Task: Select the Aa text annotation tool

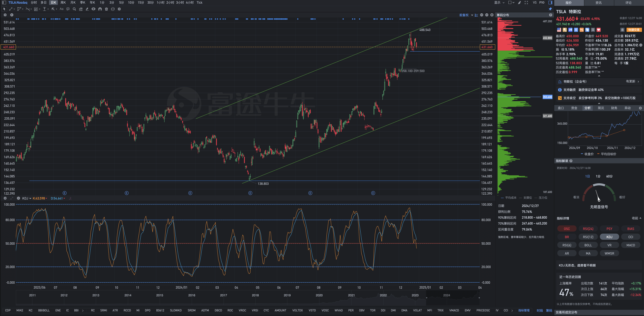Action: tap(62, 9)
